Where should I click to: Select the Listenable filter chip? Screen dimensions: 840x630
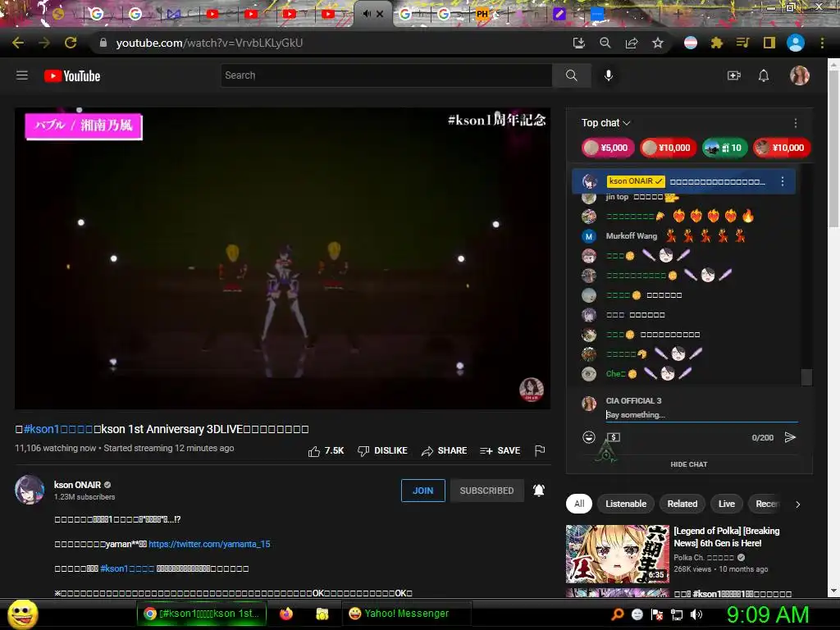(x=626, y=504)
